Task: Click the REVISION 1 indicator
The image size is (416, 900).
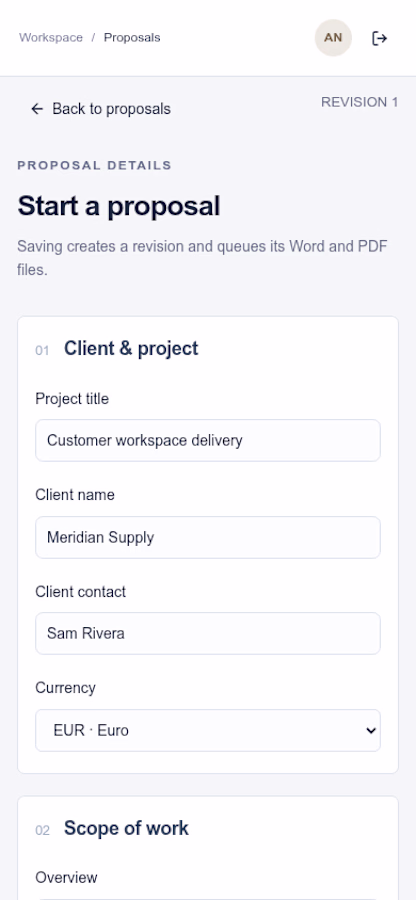Action: pyautogui.click(x=359, y=102)
